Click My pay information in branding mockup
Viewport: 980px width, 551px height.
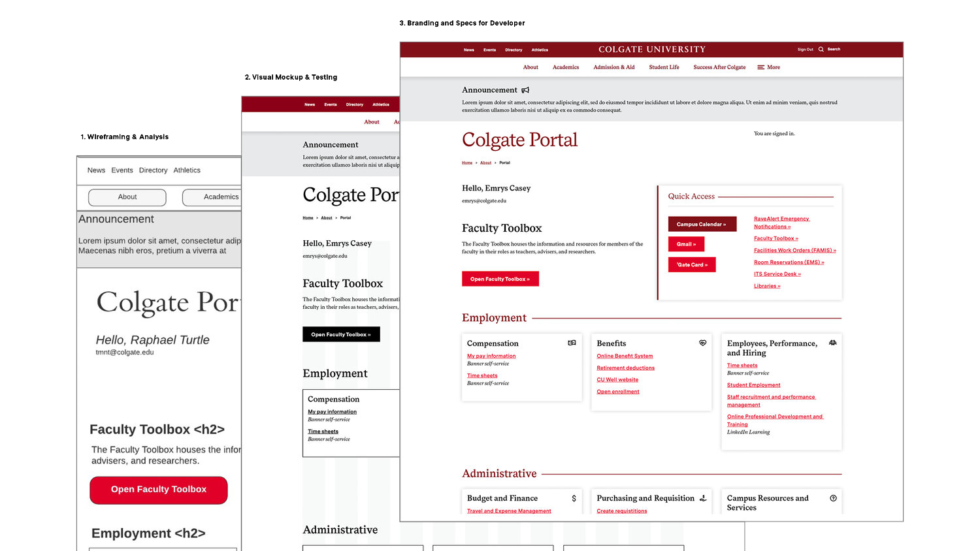click(x=491, y=356)
